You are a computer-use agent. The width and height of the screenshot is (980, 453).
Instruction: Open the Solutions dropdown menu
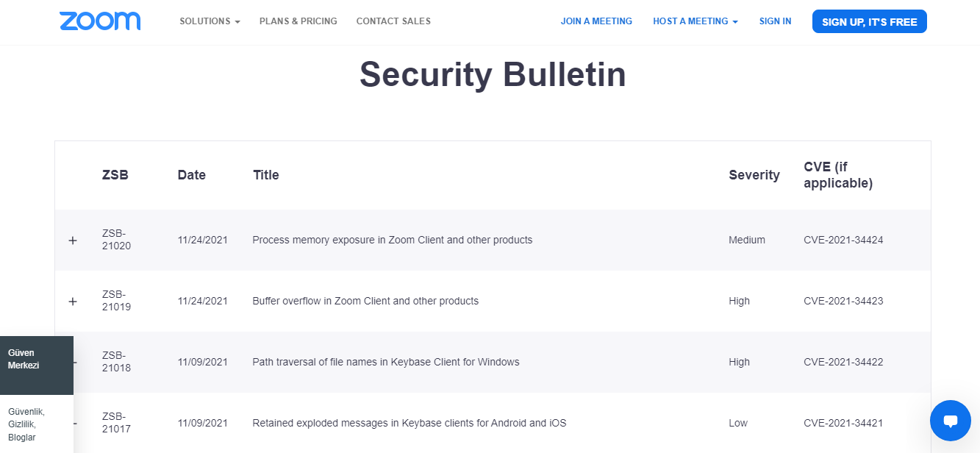click(x=210, y=21)
